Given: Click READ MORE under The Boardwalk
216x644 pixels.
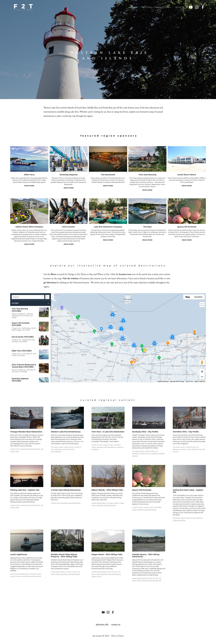Looking at the screenshot, I should click(108, 186).
